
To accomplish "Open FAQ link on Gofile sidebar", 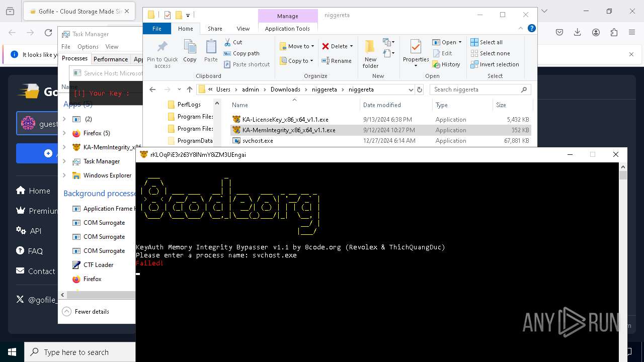I will 29,251.
